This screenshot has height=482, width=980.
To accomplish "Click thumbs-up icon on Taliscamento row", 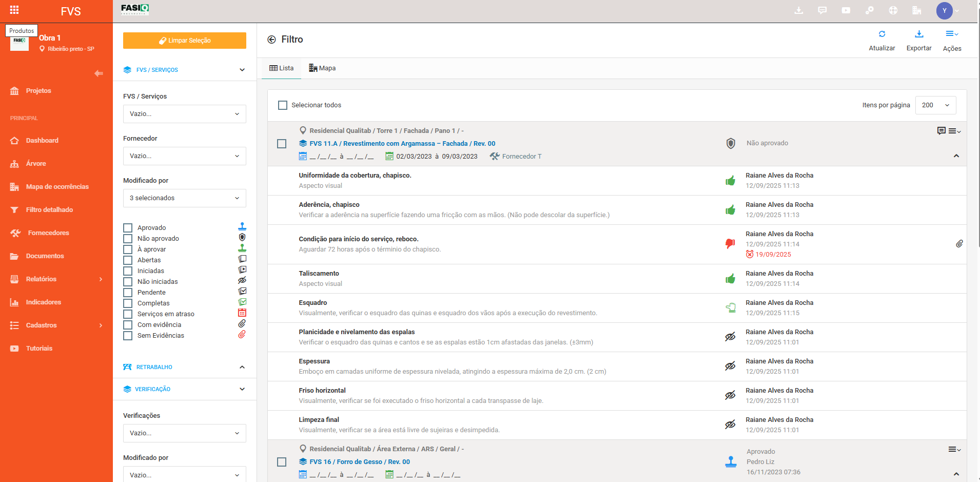I will point(730,279).
